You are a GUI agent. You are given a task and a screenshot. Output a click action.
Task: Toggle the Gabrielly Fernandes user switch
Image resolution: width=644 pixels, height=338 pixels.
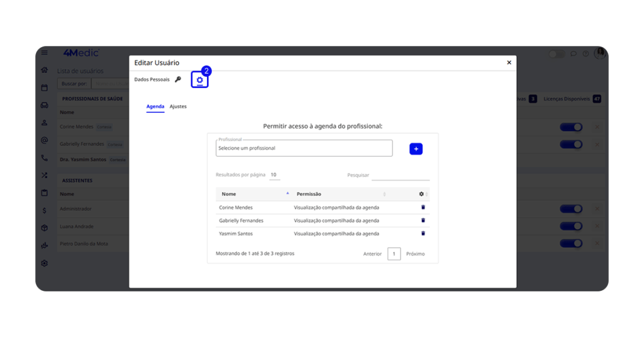(570, 144)
